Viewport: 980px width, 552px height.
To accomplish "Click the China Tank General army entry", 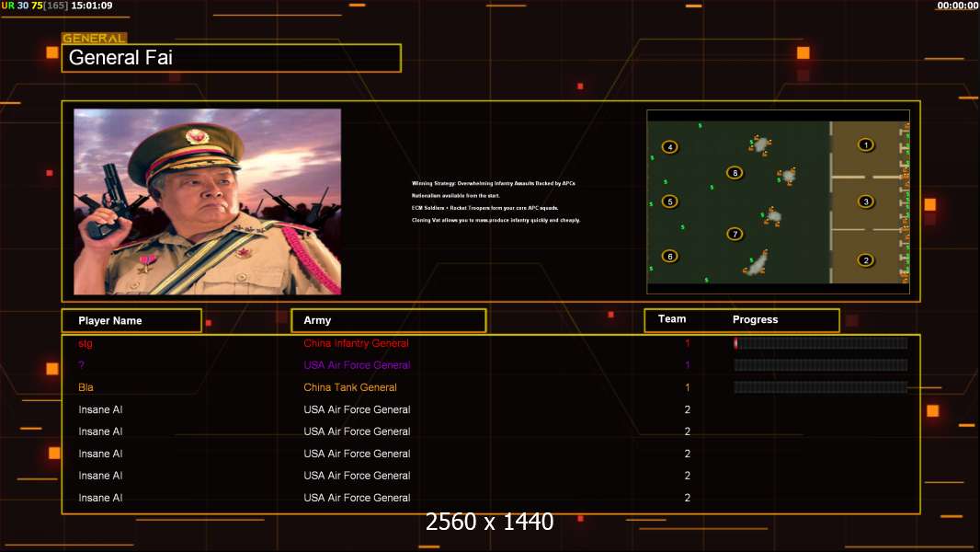I will [x=350, y=387].
